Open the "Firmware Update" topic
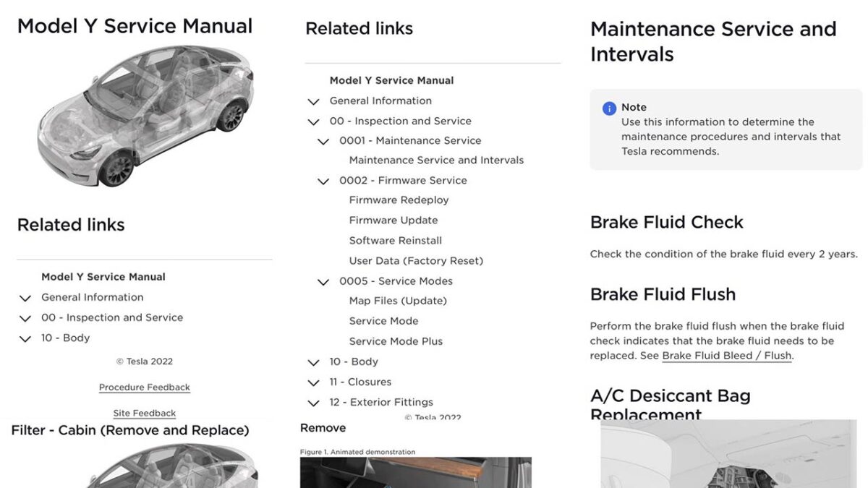Screen dimensions: 868x488 point(394,220)
